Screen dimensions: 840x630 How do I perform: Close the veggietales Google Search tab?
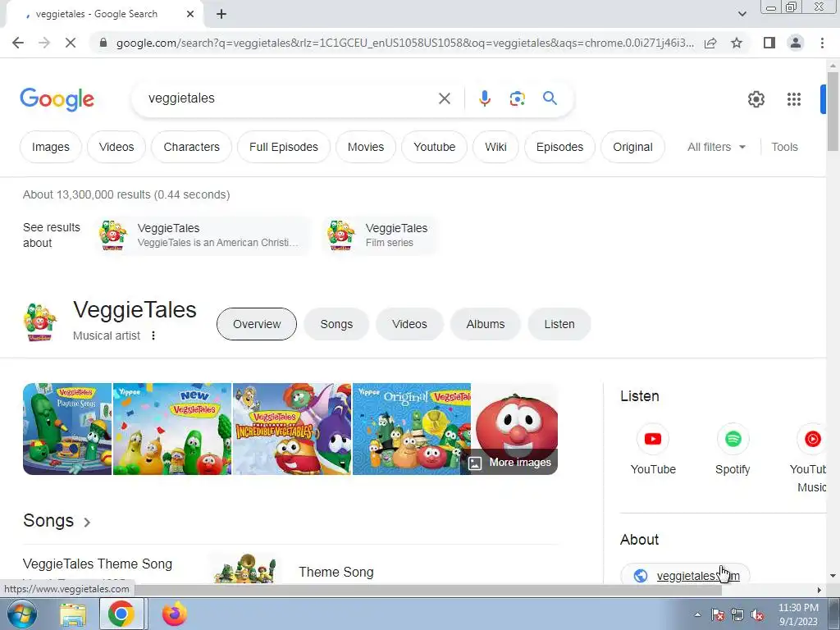pyautogui.click(x=190, y=14)
